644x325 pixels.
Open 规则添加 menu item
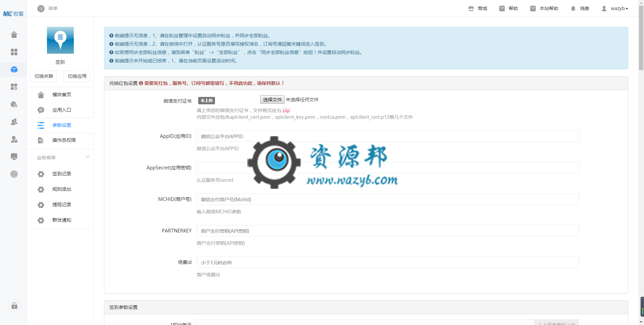[x=62, y=189]
